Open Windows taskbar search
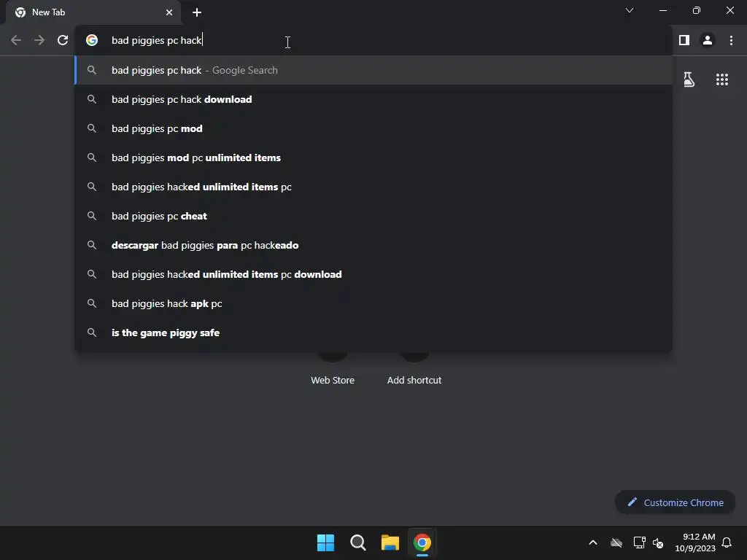747x560 pixels. pyautogui.click(x=357, y=542)
